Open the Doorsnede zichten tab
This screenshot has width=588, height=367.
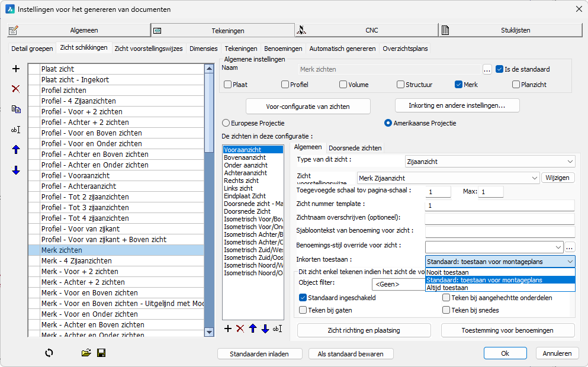355,147
